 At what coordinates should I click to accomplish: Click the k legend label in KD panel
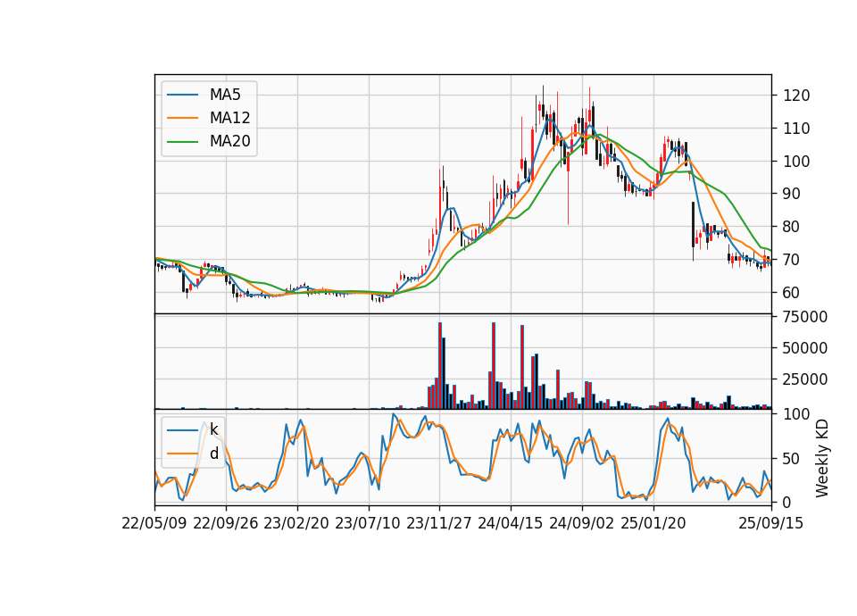(213, 429)
